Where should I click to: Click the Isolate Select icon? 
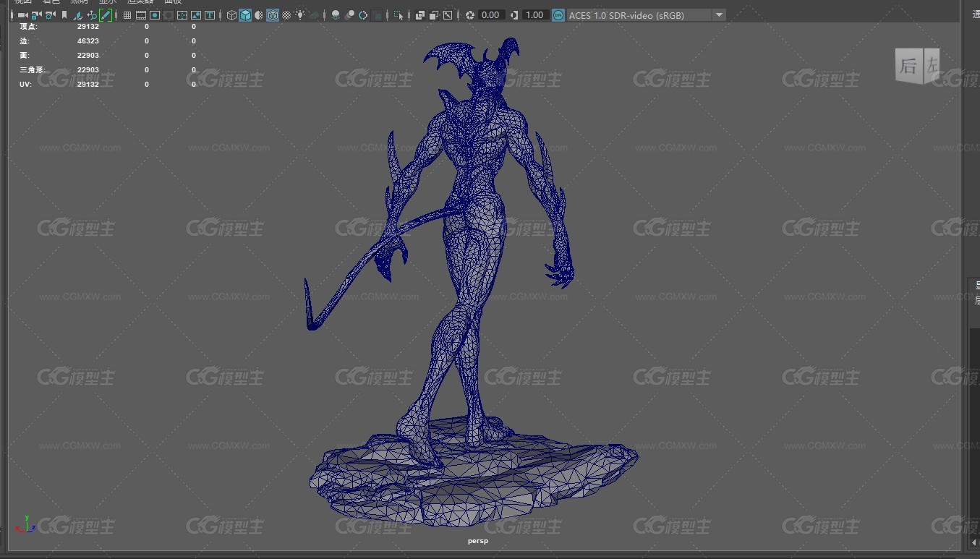(x=398, y=15)
